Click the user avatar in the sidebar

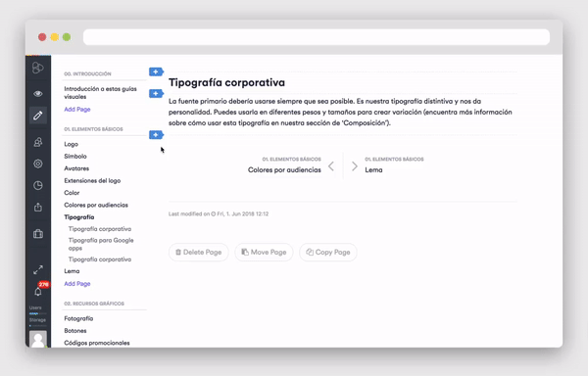tap(38, 339)
